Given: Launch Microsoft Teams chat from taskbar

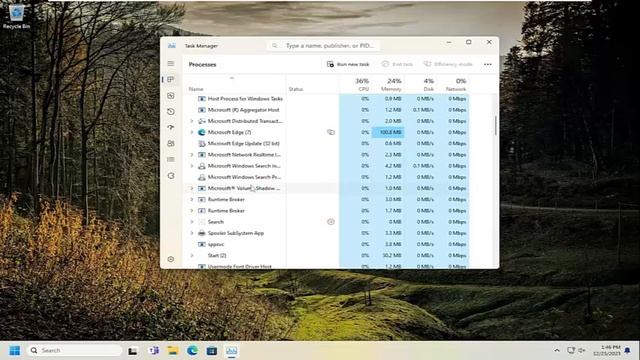Looking at the screenshot, I should pos(154,351).
